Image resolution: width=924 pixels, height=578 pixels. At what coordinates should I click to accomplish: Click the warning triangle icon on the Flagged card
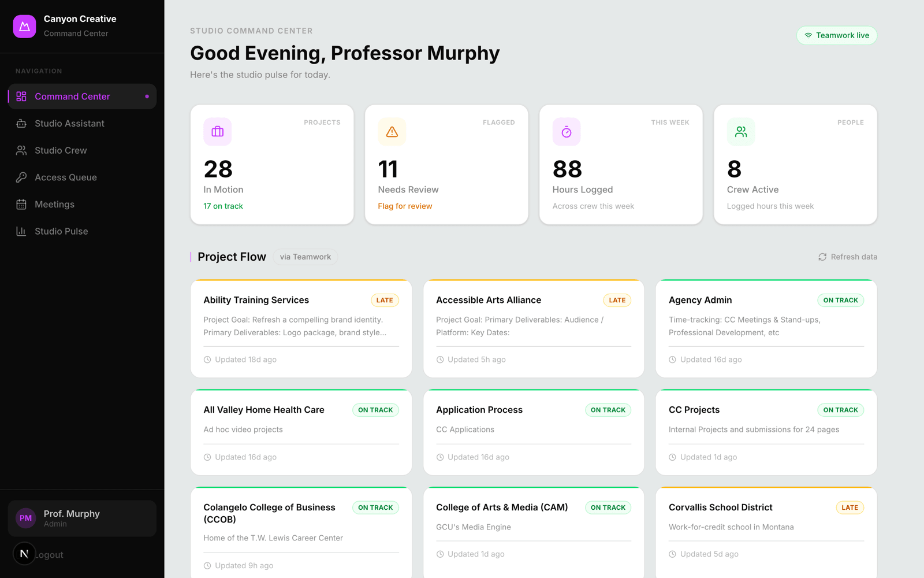[x=392, y=132]
